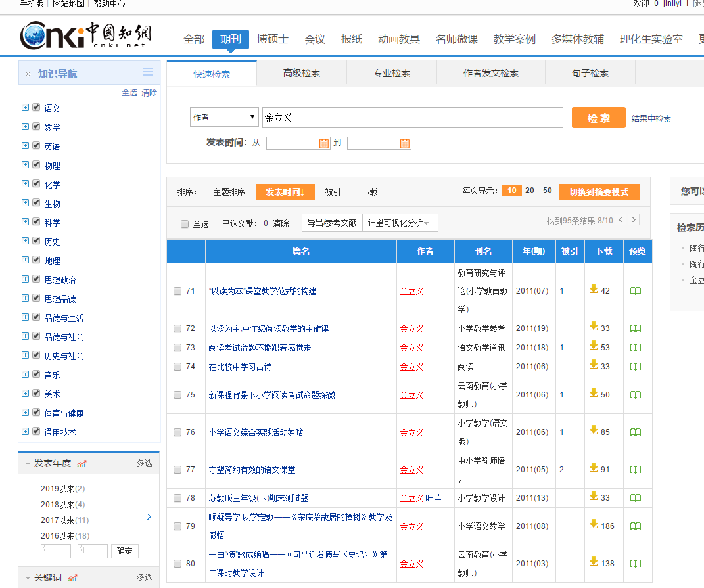Go to next results page
This screenshot has width=704, height=588.
tap(634, 220)
